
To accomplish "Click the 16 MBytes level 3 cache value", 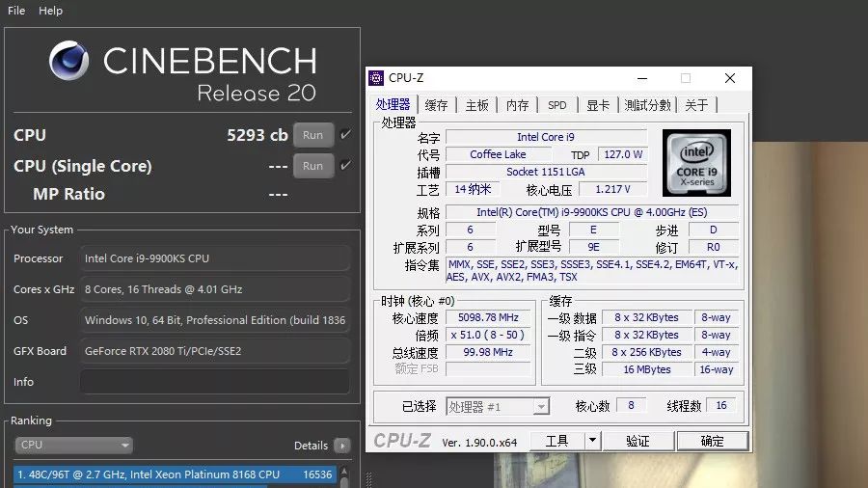I will (x=646, y=369).
